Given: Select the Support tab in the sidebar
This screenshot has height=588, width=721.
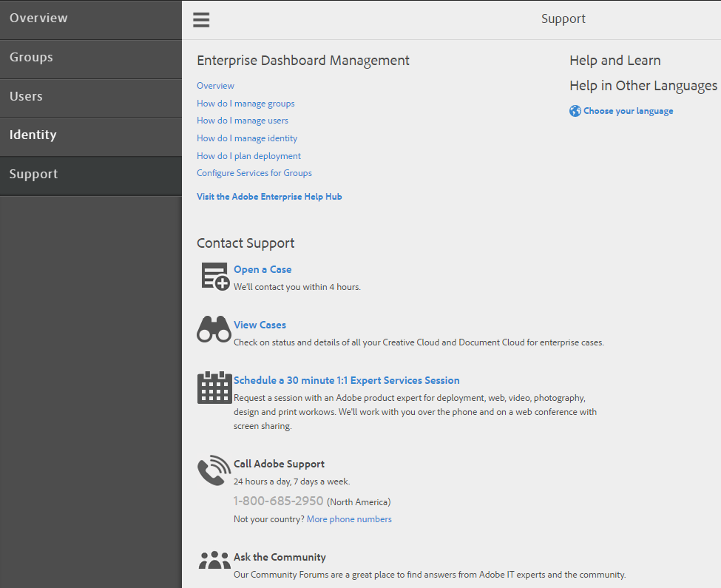Looking at the screenshot, I should 34,174.
